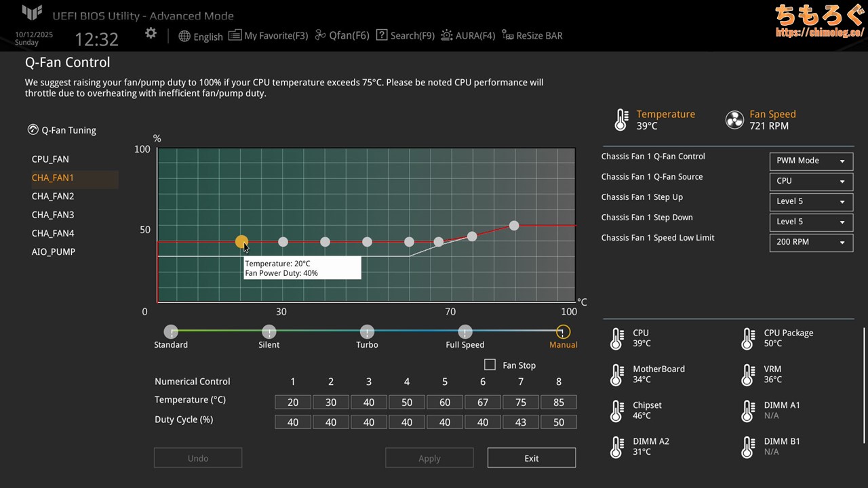This screenshot has width=868, height=488.
Task: Click the point 8 Duty Cycle field
Action: [x=558, y=422]
